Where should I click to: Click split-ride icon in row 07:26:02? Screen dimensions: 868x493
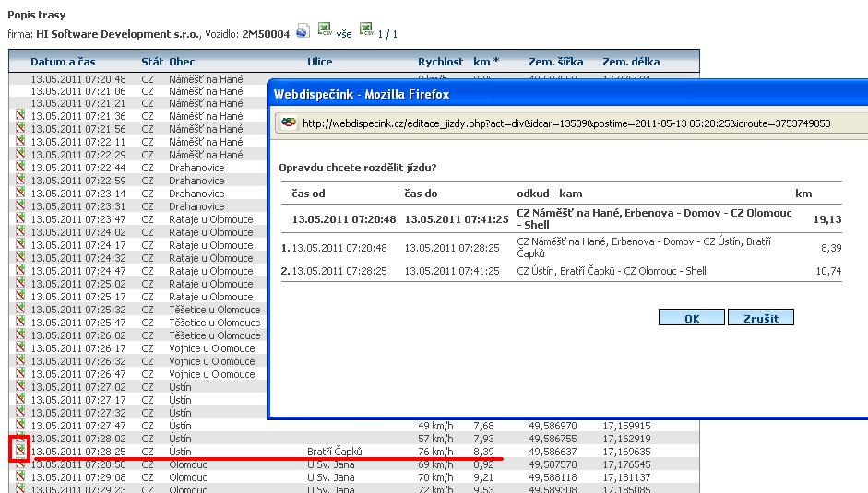(x=20, y=335)
